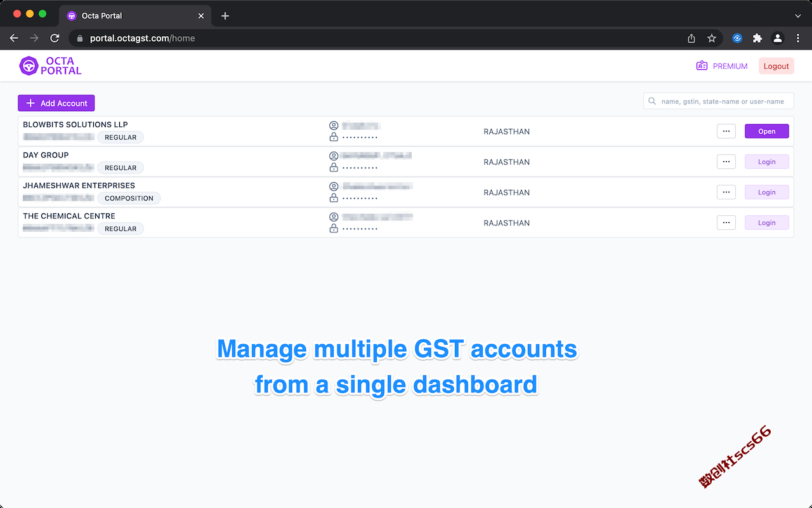Click RAJASTHAN in the Jhameshwar Enterprises row
812x508 pixels.
pos(506,192)
